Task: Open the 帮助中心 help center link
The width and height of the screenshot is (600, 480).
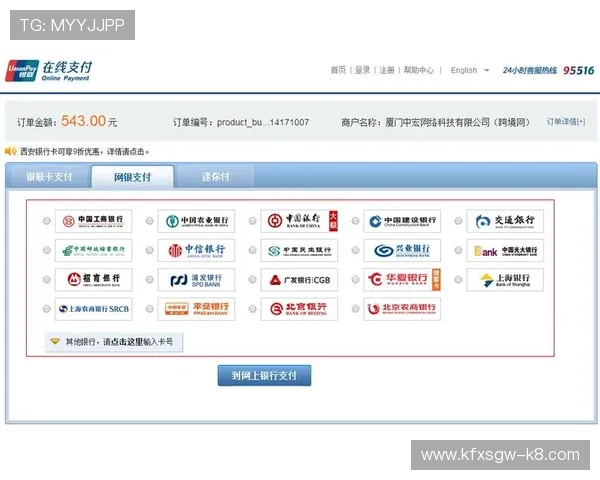Action: (x=419, y=70)
